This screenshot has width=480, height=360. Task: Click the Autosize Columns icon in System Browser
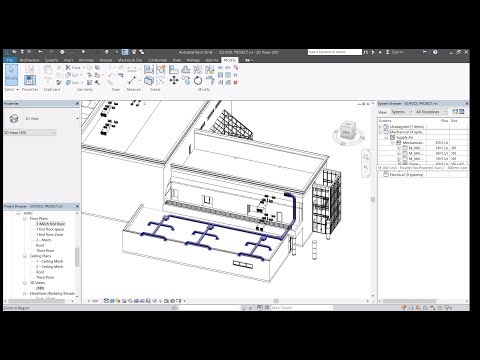pos(455,112)
